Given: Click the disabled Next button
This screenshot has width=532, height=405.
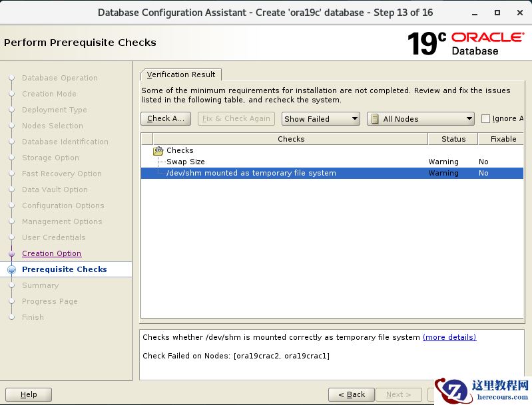Looking at the screenshot, I should [x=399, y=394].
